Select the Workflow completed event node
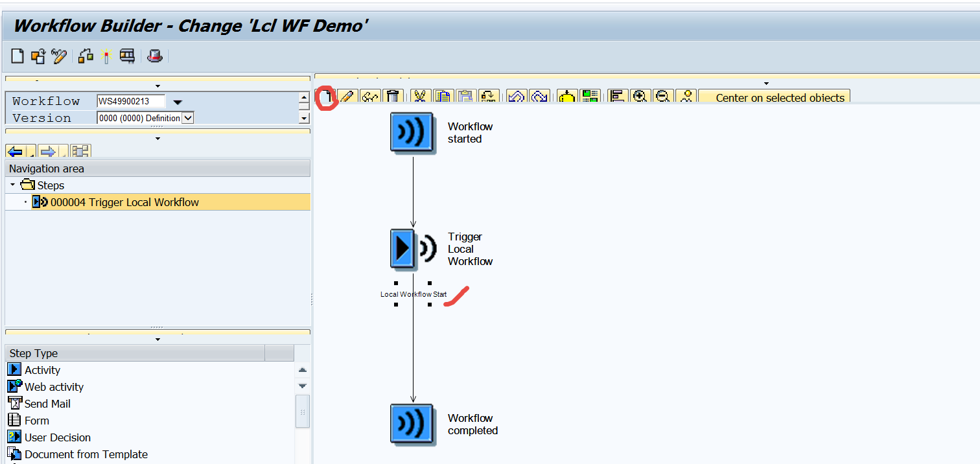This screenshot has height=464, width=980. pyautogui.click(x=412, y=424)
